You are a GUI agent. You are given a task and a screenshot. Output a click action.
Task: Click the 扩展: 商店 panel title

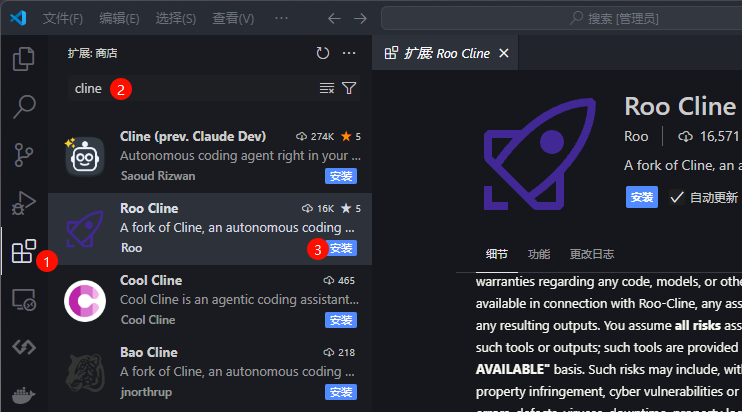pyautogui.click(x=92, y=53)
